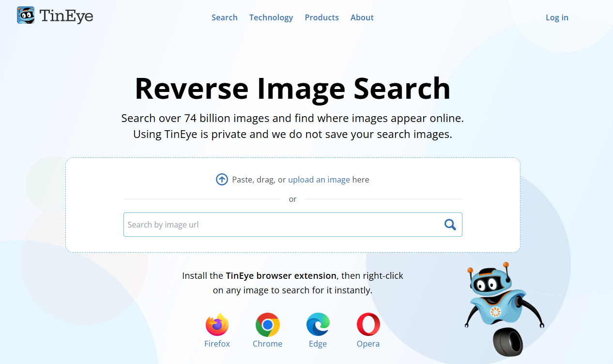The width and height of the screenshot is (613, 364).
Task: Click the TinEye wordmark text in header
Action: (x=66, y=16)
